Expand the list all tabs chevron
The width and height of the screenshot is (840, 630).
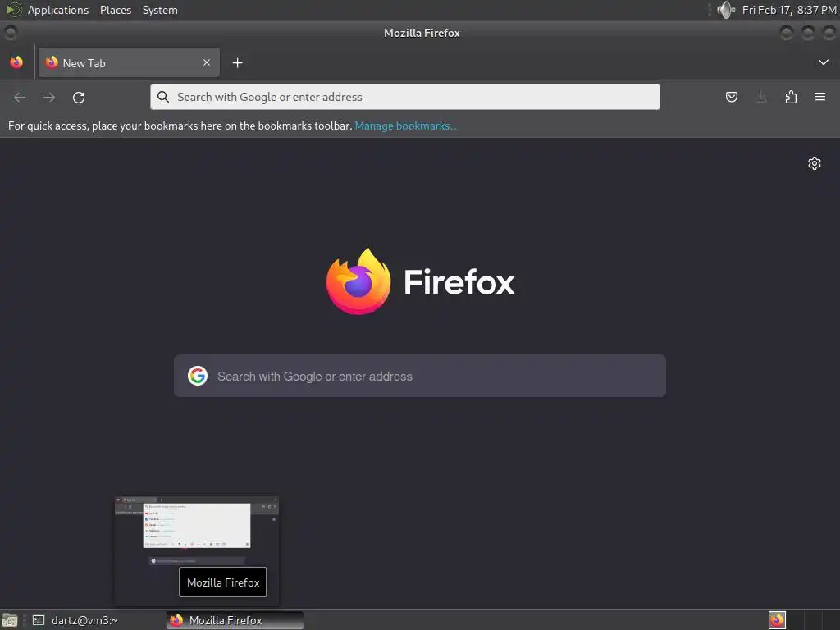click(x=824, y=62)
